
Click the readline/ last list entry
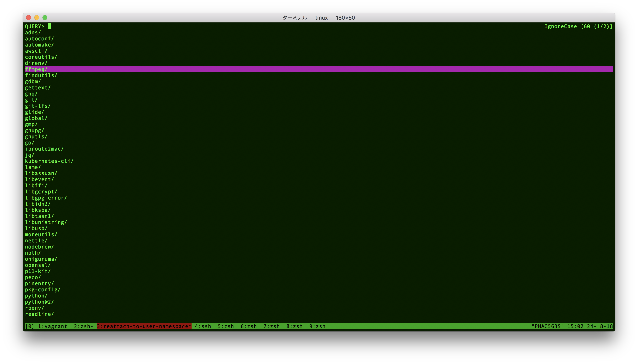(x=39, y=314)
